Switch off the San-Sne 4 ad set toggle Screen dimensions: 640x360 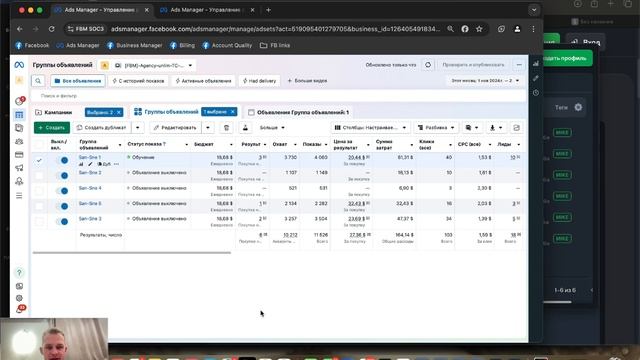tap(62, 191)
